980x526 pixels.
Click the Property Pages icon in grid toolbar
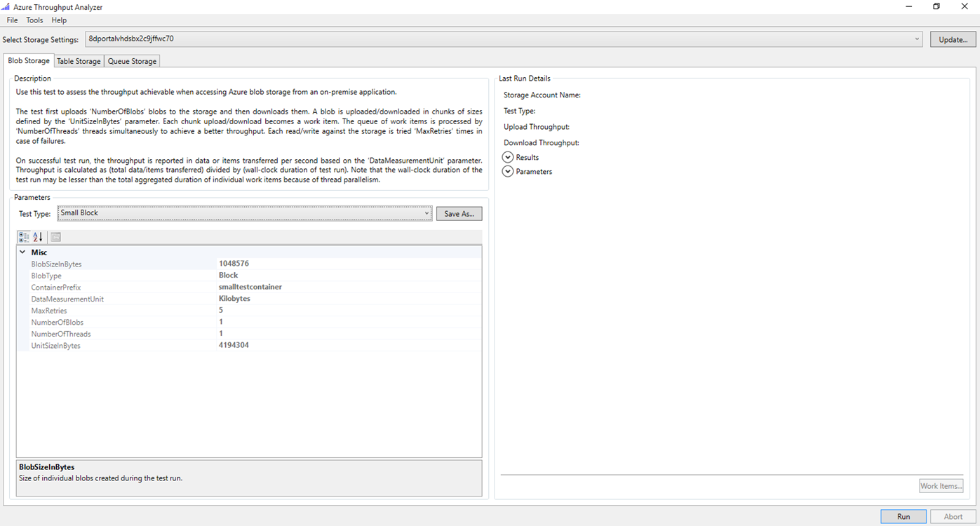(56, 237)
